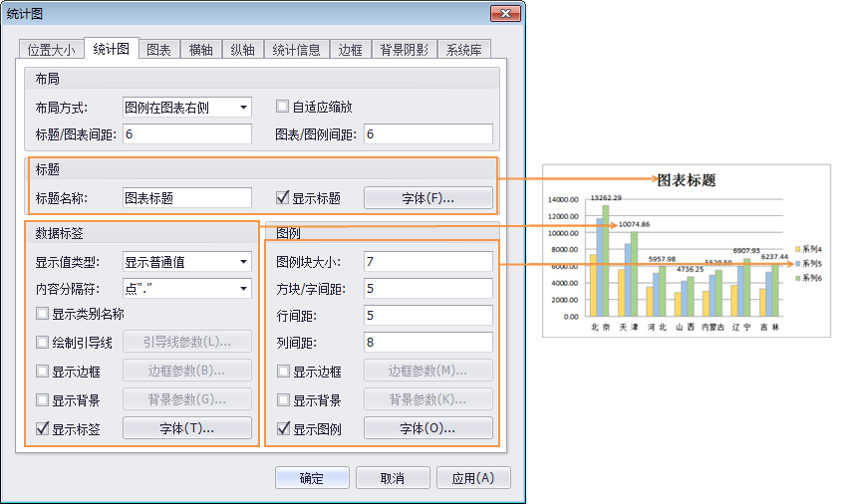This screenshot has height=504, width=846.
Task: Uncheck the 显示图例 checkbox
Action: [x=283, y=430]
